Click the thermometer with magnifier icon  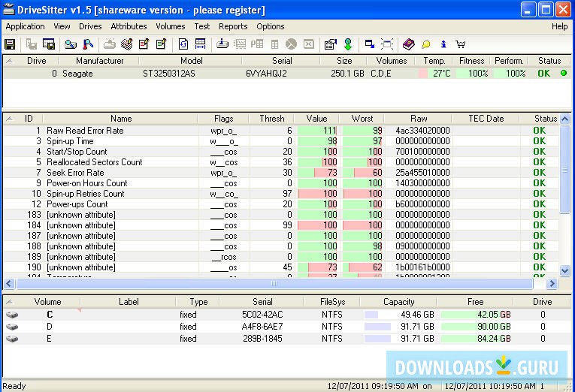click(x=88, y=44)
